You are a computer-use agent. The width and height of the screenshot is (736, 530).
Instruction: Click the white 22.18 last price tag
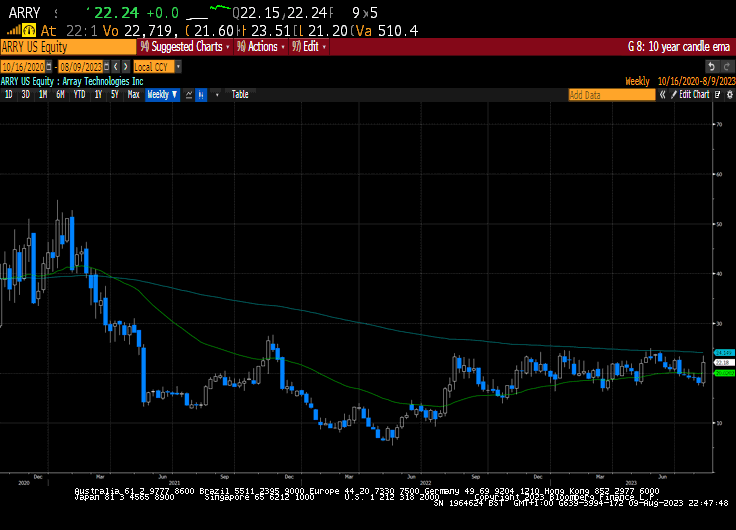point(724,362)
